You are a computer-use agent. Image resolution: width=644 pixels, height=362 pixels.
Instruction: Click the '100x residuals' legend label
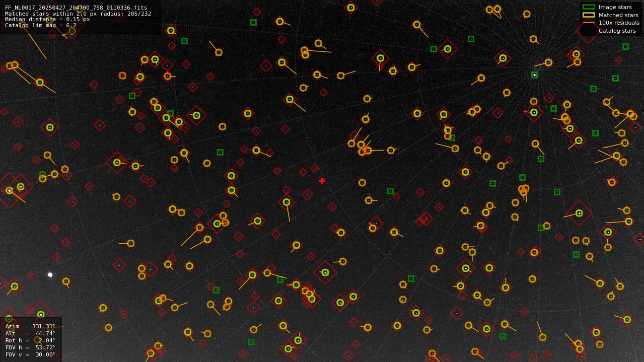(619, 23)
